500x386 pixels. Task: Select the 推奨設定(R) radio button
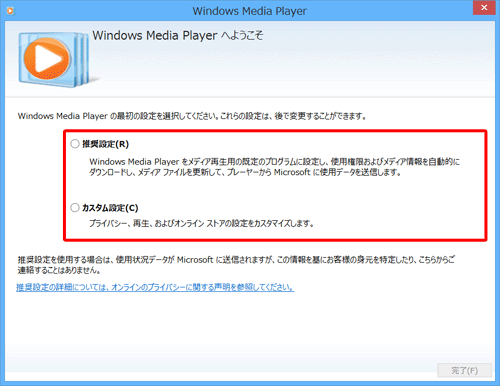pos(75,144)
